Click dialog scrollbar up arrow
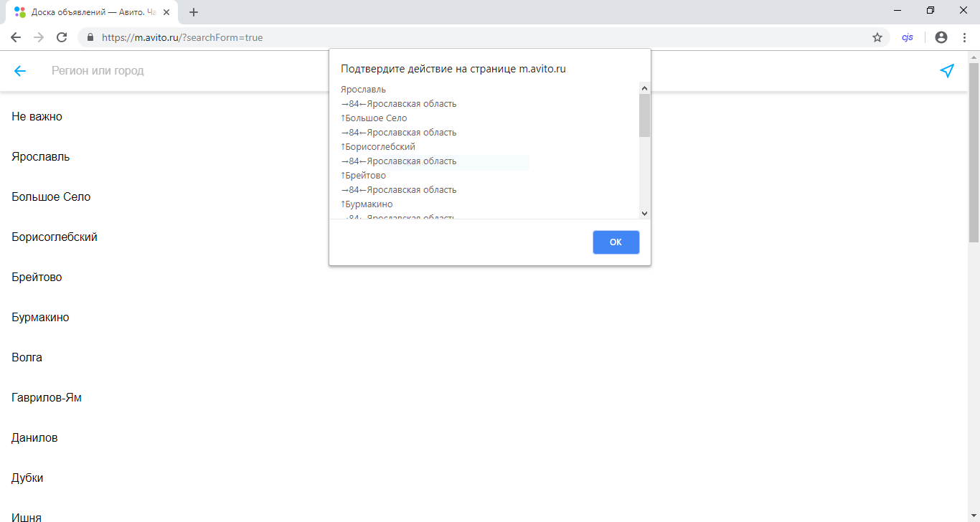 tap(644, 88)
